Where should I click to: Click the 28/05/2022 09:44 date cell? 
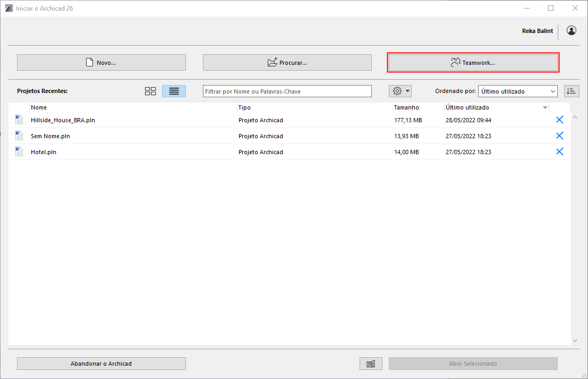click(x=468, y=120)
